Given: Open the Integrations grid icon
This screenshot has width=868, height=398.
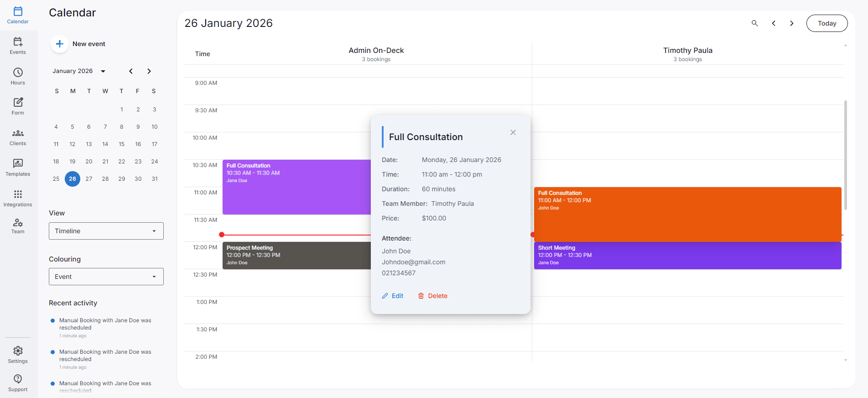Looking at the screenshot, I should pos(18,194).
